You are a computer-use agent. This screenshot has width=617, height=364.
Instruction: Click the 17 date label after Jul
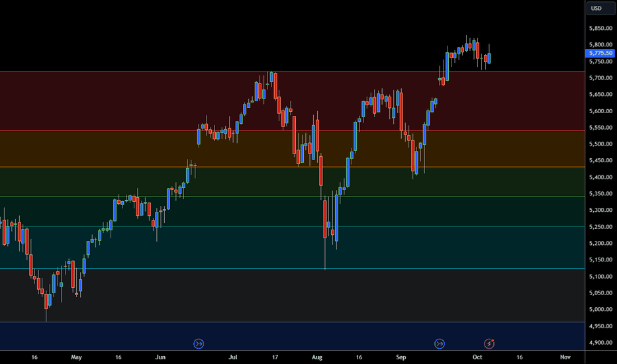click(275, 357)
